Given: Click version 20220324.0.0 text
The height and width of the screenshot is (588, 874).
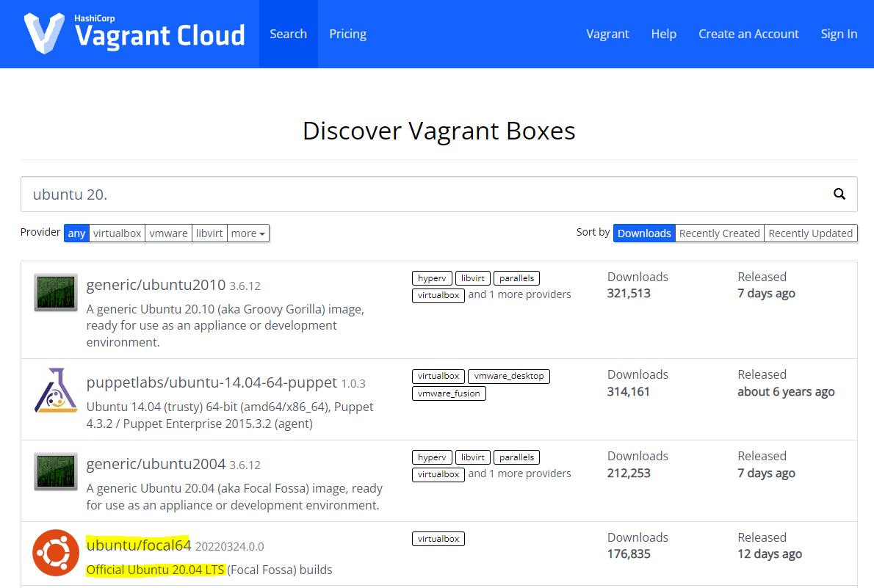Looking at the screenshot, I should [x=230, y=547].
